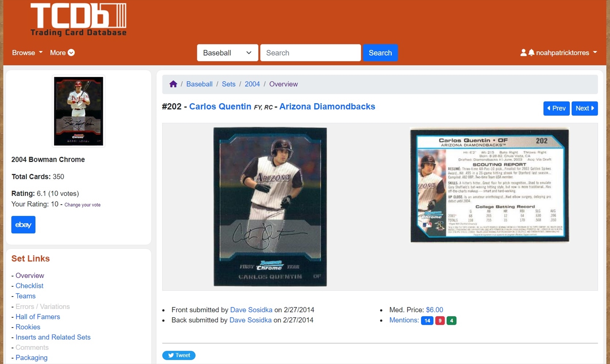The width and height of the screenshot is (610, 364).
Task: Click Change your vote link
Action: (x=82, y=204)
